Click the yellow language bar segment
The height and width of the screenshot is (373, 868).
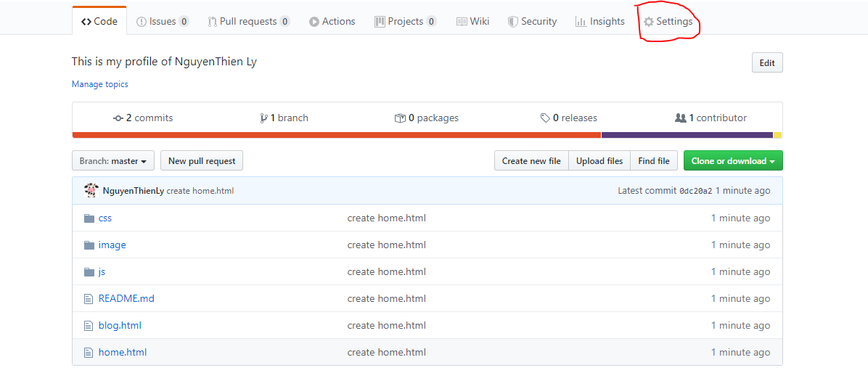click(x=778, y=135)
